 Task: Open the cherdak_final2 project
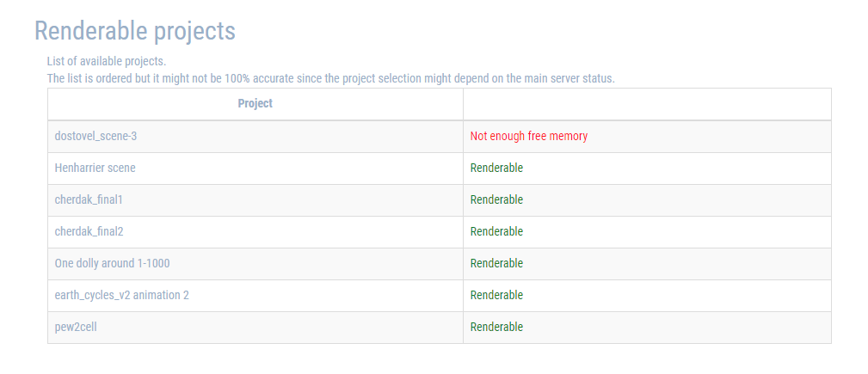click(x=89, y=231)
